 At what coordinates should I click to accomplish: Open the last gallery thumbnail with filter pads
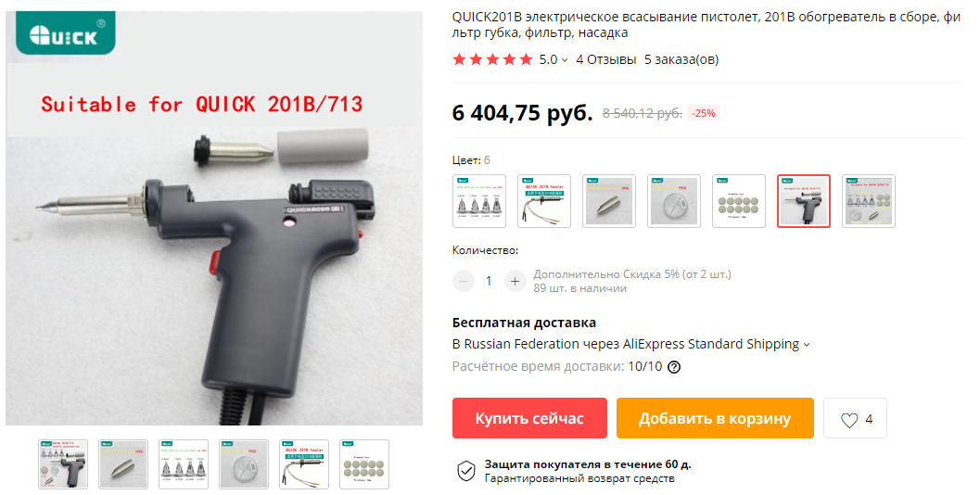coord(364,464)
